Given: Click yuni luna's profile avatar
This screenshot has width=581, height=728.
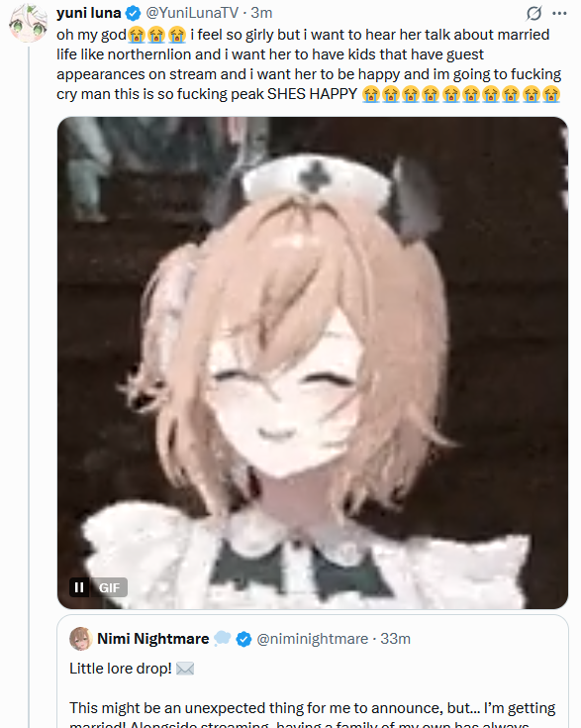Looking at the screenshot, I should pos(29,24).
